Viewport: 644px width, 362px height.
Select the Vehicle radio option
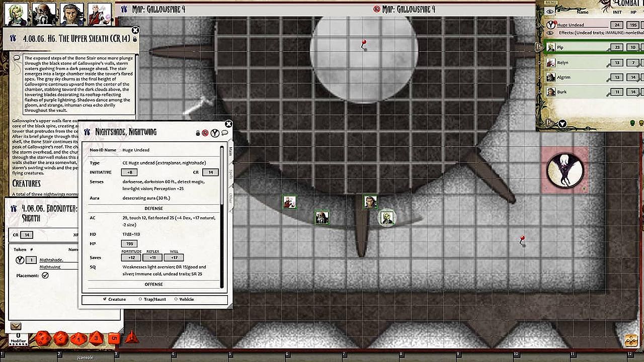(176, 299)
